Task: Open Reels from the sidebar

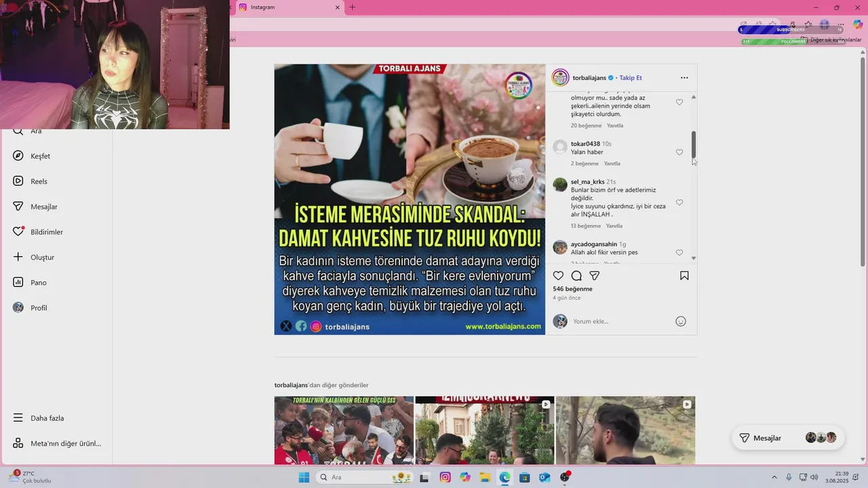Action: (31, 181)
